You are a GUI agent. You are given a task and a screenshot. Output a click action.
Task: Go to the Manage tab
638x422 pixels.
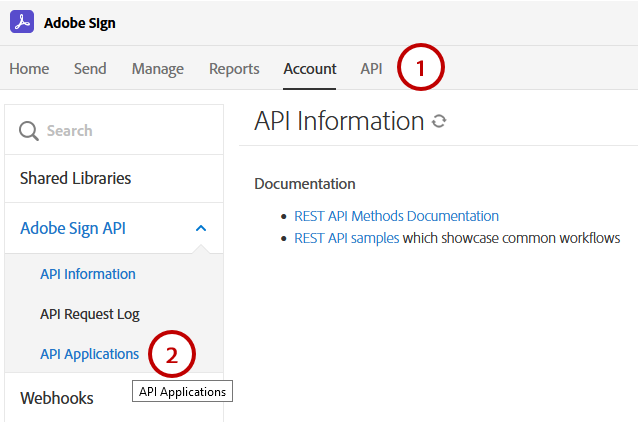[x=158, y=69]
